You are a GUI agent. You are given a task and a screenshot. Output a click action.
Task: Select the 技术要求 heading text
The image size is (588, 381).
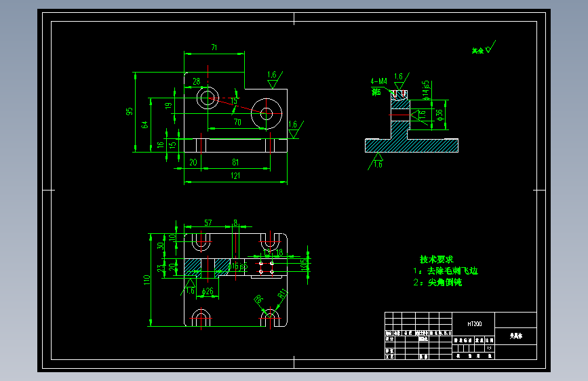pyautogui.click(x=436, y=259)
